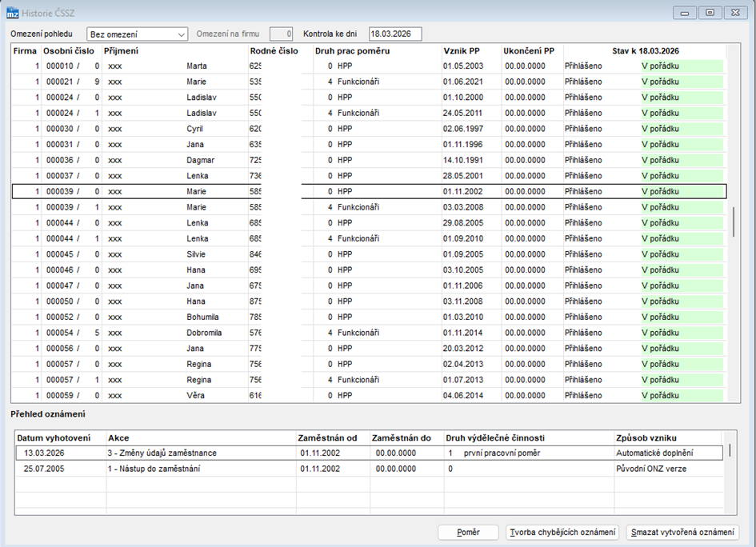756x547 pixels.
Task: Select the row 000030 Cyril
Action: pyautogui.click(x=368, y=129)
